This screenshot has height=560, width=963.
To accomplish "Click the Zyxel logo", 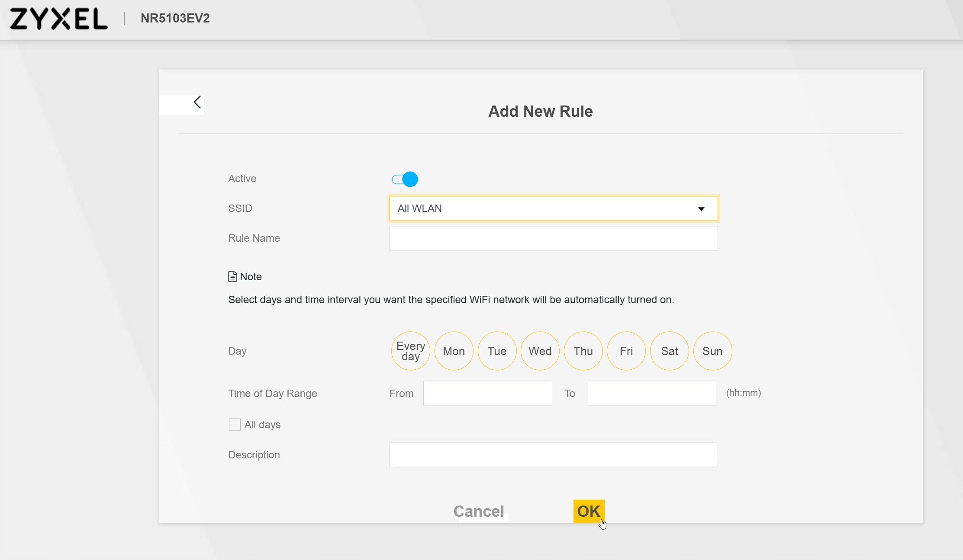I will [x=59, y=19].
